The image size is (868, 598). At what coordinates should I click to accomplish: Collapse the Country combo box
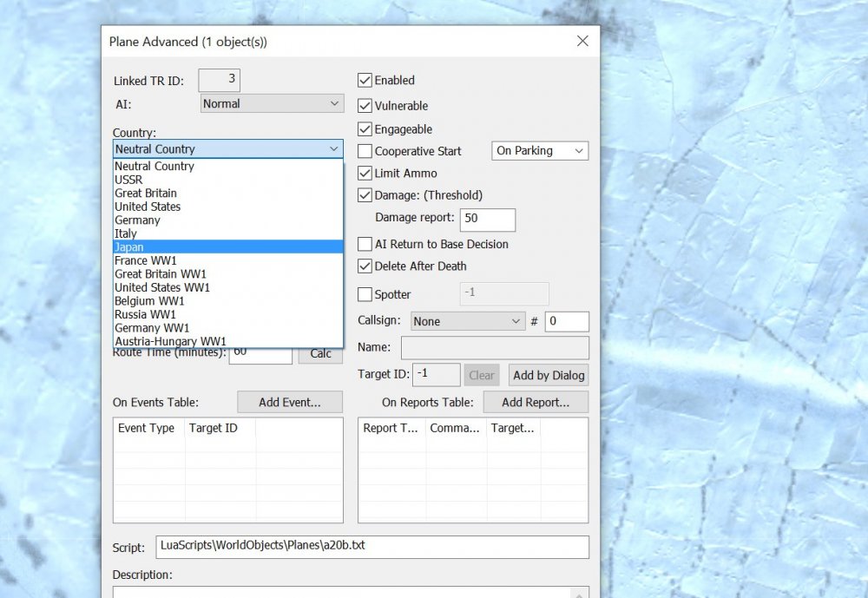335,149
